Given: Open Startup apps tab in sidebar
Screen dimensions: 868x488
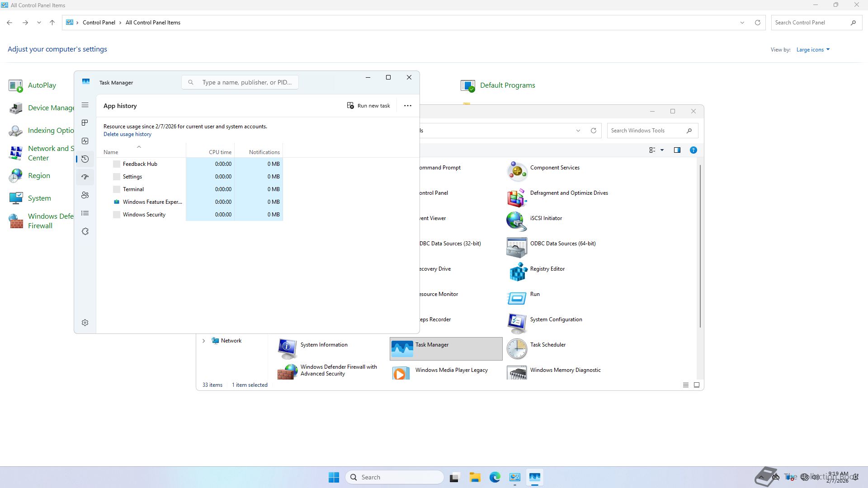Looking at the screenshot, I should click(85, 177).
